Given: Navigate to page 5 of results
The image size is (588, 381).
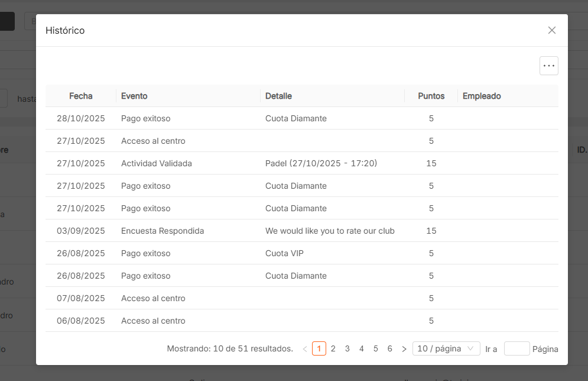Looking at the screenshot, I should coord(376,349).
